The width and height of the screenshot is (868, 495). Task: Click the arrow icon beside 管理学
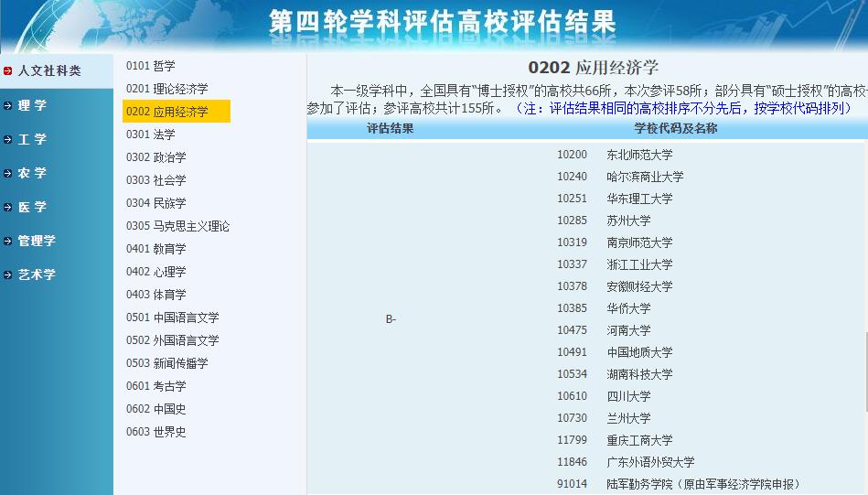click(7, 241)
